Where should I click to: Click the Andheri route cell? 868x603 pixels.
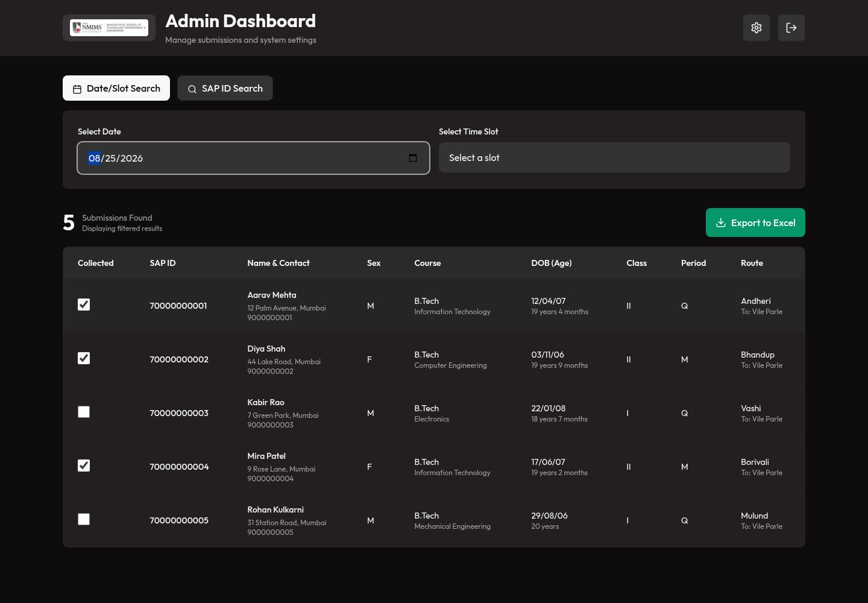(762, 306)
